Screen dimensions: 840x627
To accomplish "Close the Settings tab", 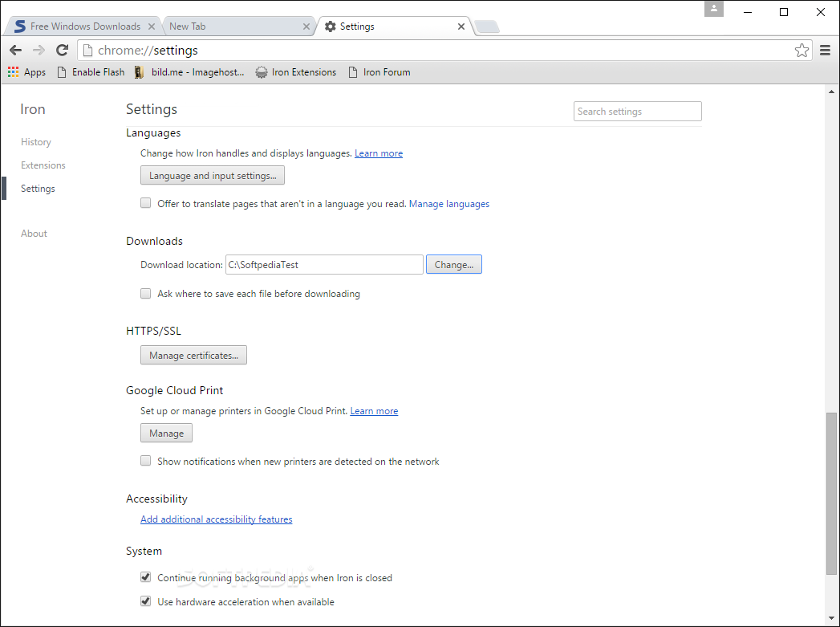I will tap(461, 26).
